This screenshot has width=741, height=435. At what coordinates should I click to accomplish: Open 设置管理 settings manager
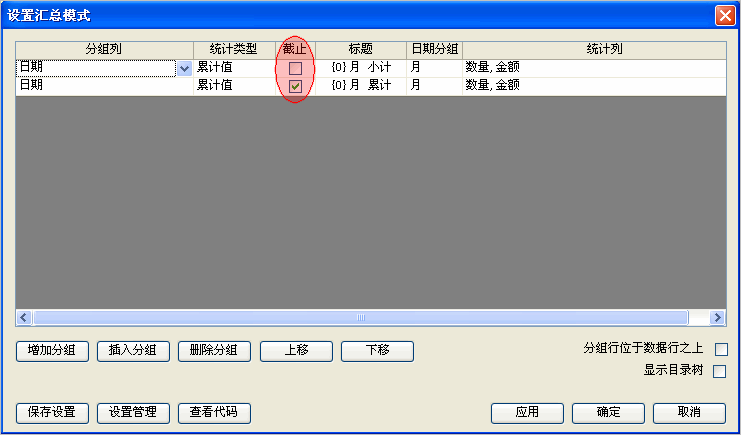[133, 413]
